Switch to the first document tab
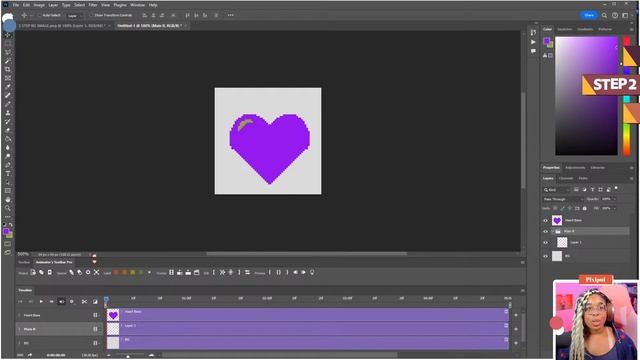Screen dimensions: 640x360 pos(62,26)
